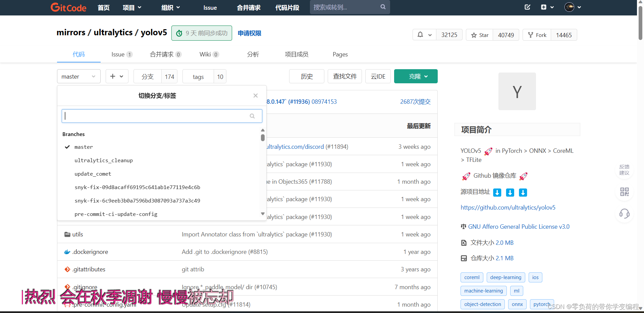Focus the branch search input field
Viewport: 644px width, 313px height.
162,116
